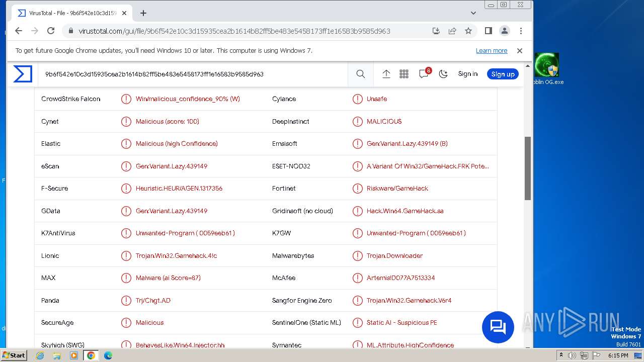Open Windows Media Player from taskbar
The height and width of the screenshot is (362, 644).
[74, 355]
